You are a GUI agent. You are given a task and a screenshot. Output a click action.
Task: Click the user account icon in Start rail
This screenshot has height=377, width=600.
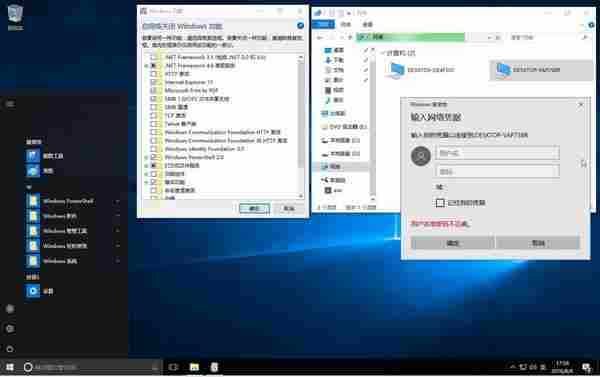click(x=10, y=308)
